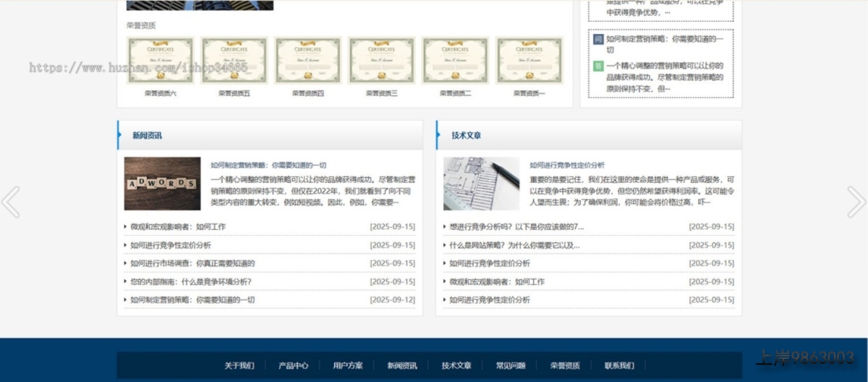
Task: Open the 荣誉资质六 certificate thumbnail
Action: (161, 60)
